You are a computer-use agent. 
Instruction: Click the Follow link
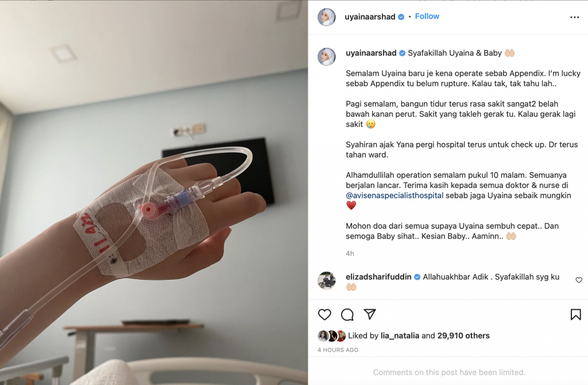pos(427,17)
